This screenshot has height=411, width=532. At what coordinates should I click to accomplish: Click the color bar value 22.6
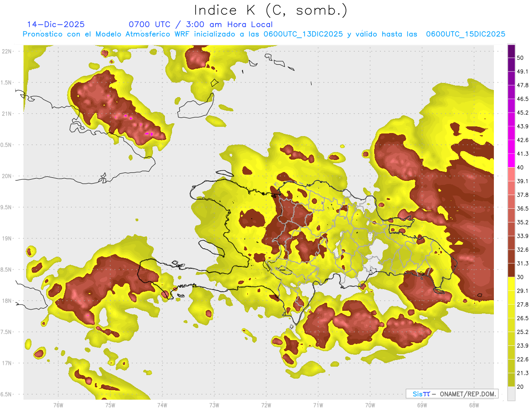tap(523, 359)
